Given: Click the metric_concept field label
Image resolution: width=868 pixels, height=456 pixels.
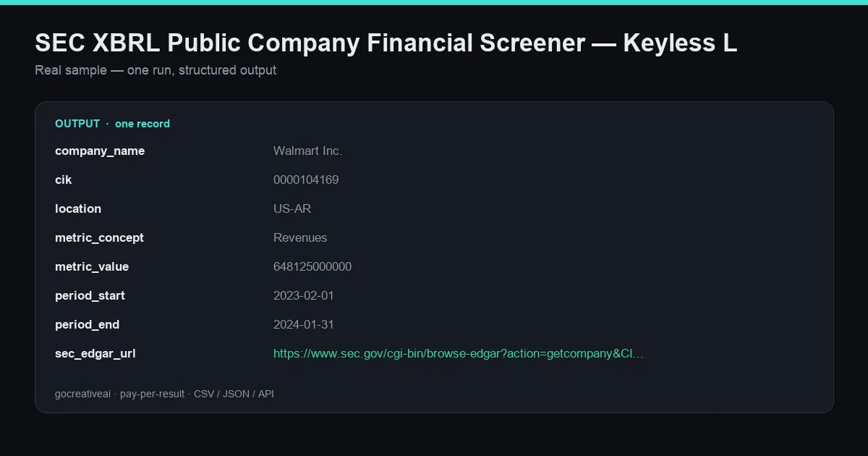Looking at the screenshot, I should [99, 237].
